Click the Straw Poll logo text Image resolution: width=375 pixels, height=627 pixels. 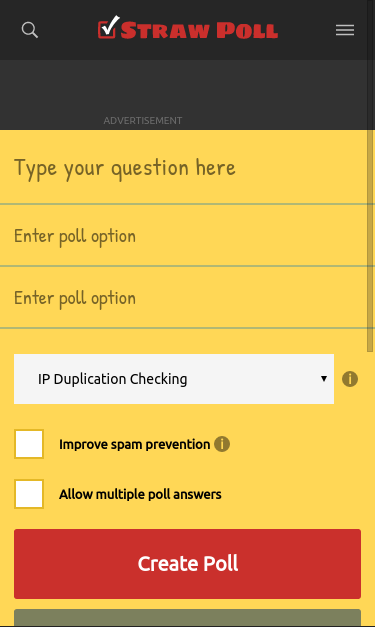tap(199, 30)
